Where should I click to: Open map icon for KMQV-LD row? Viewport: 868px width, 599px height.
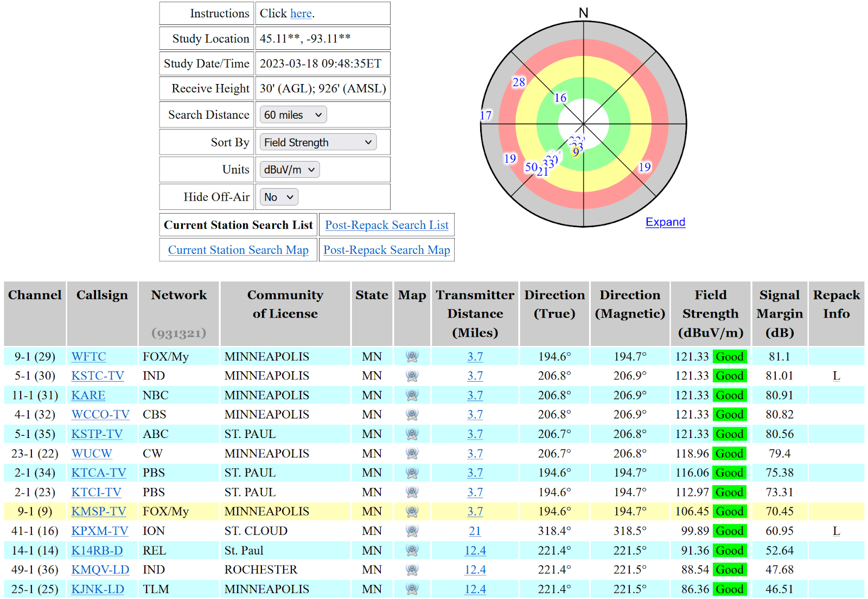[412, 570]
